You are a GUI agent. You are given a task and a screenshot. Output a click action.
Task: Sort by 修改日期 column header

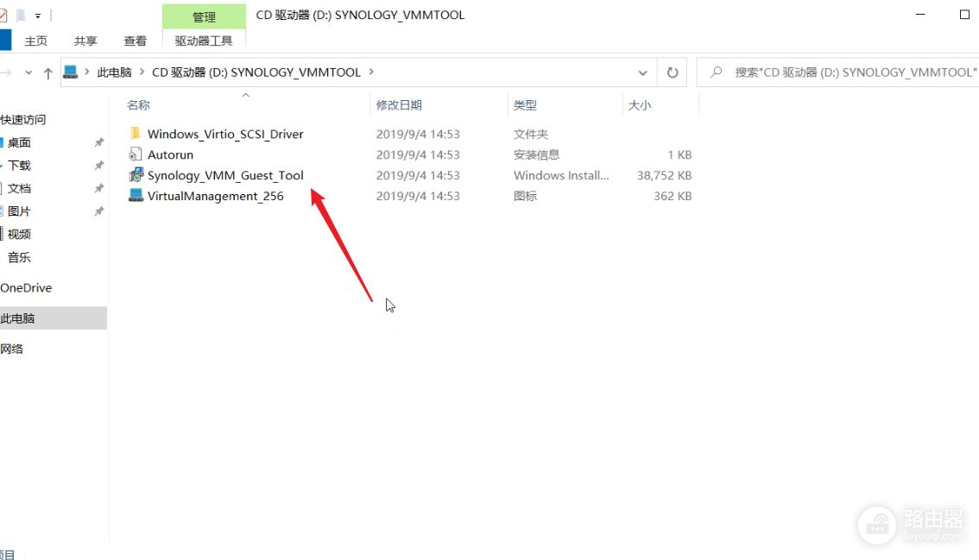[x=399, y=105]
